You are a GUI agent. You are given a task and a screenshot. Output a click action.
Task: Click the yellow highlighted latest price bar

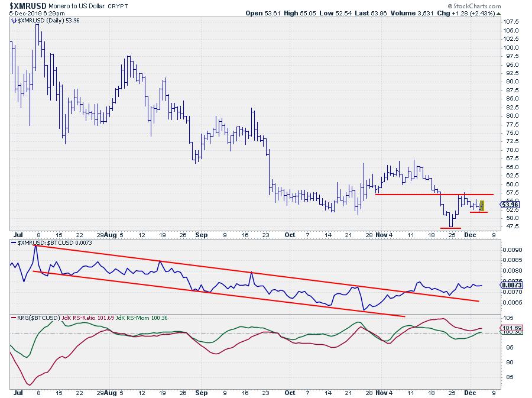click(x=482, y=206)
